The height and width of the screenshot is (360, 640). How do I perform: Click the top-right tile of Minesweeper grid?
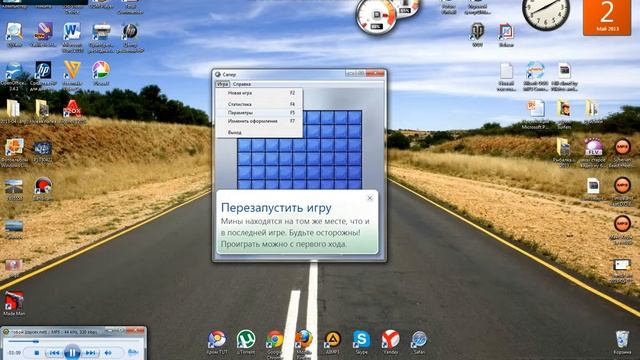coord(355,118)
